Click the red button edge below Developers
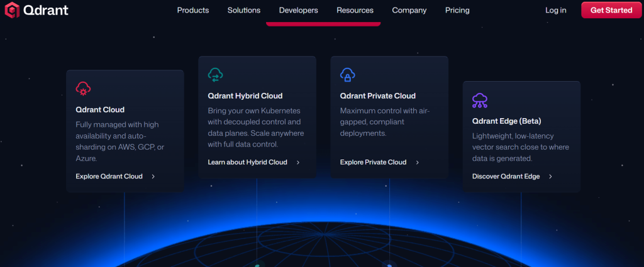The height and width of the screenshot is (267, 644). (323, 24)
